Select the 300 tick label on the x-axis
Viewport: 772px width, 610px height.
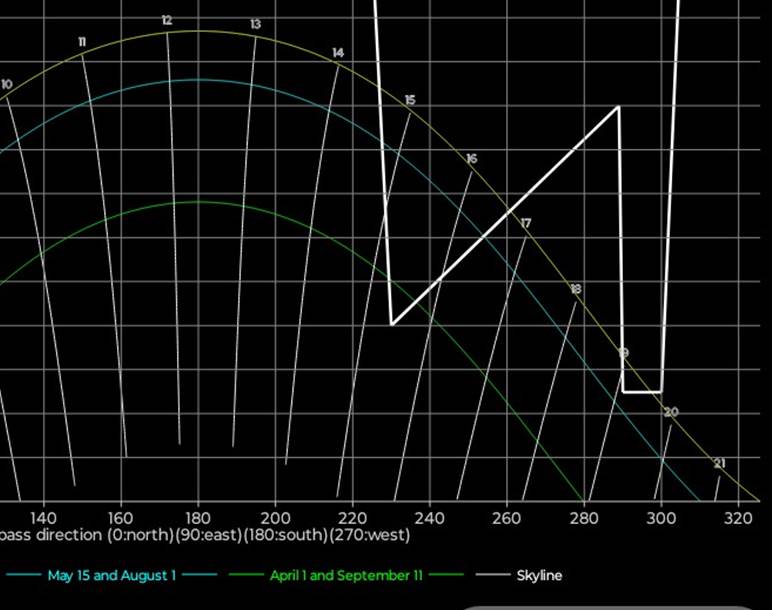[x=660, y=518]
